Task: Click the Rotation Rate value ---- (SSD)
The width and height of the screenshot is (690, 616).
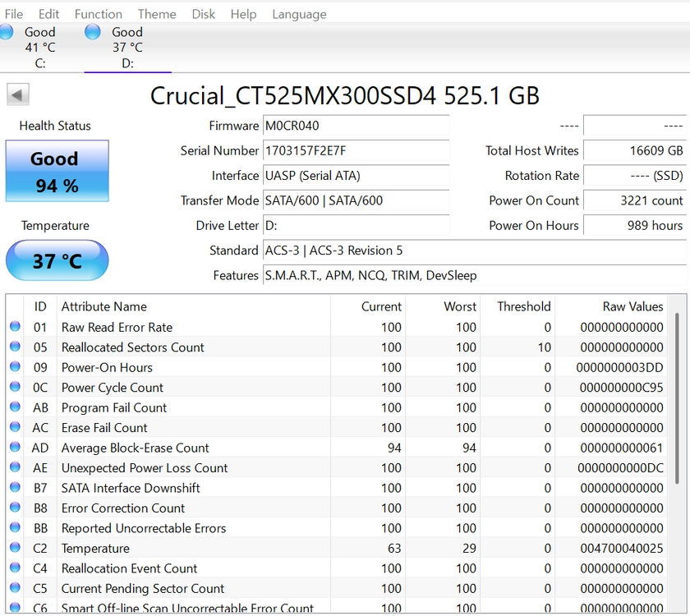Action: click(x=634, y=176)
